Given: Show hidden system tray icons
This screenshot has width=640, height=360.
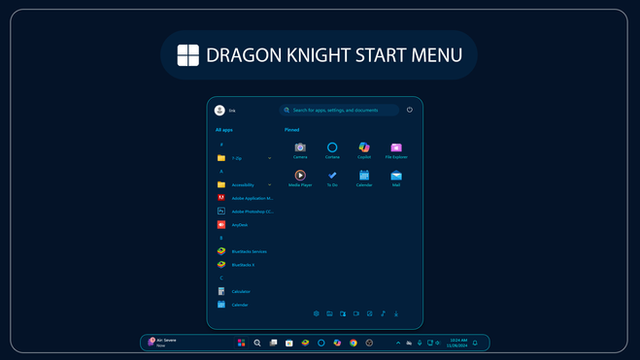Looking at the screenshot, I should tap(398, 343).
